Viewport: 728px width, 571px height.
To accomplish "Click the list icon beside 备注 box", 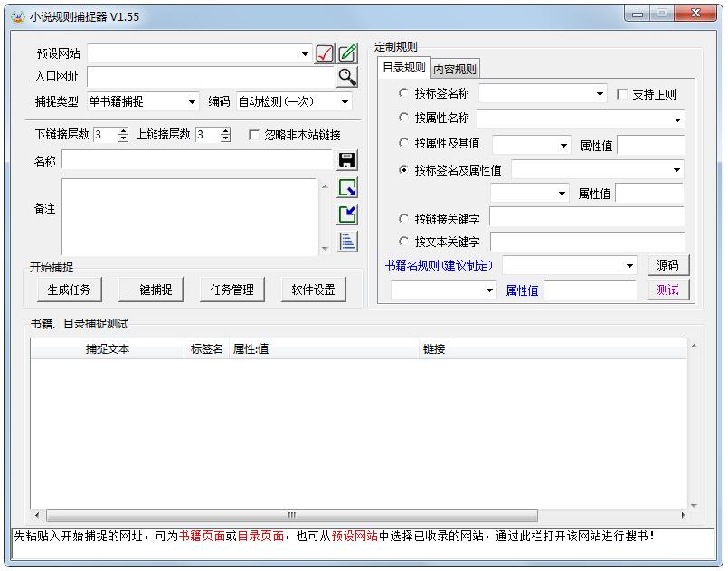I will [347, 242].
